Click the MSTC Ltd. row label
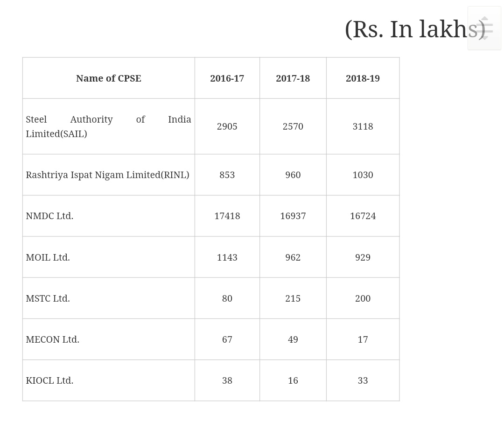Screen dimensions: 504x421 coord(48,298)
